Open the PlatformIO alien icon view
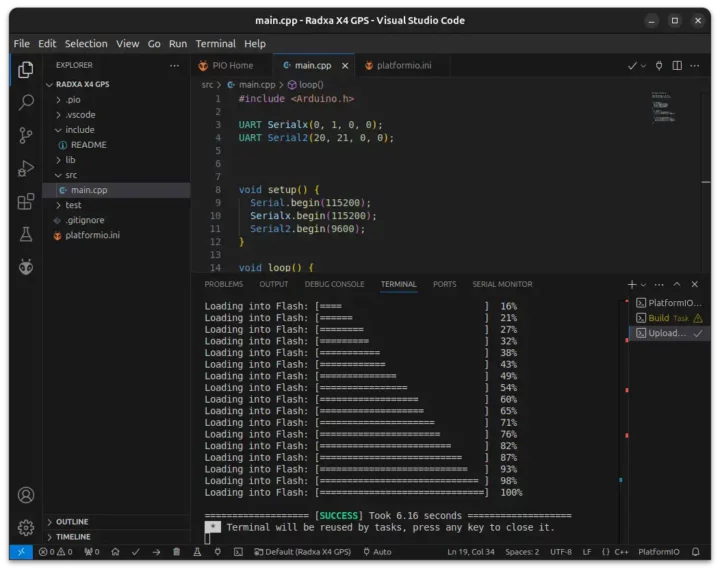 click(x=26, y=267)
